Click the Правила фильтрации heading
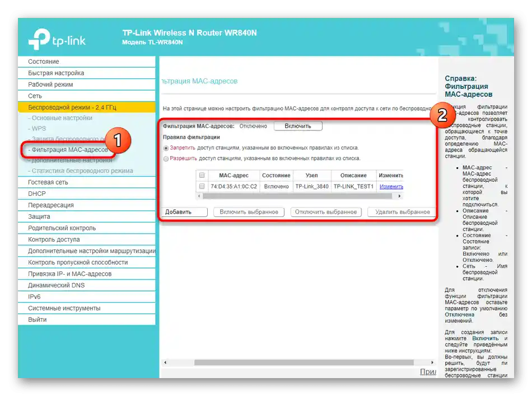 click(192, 137)
